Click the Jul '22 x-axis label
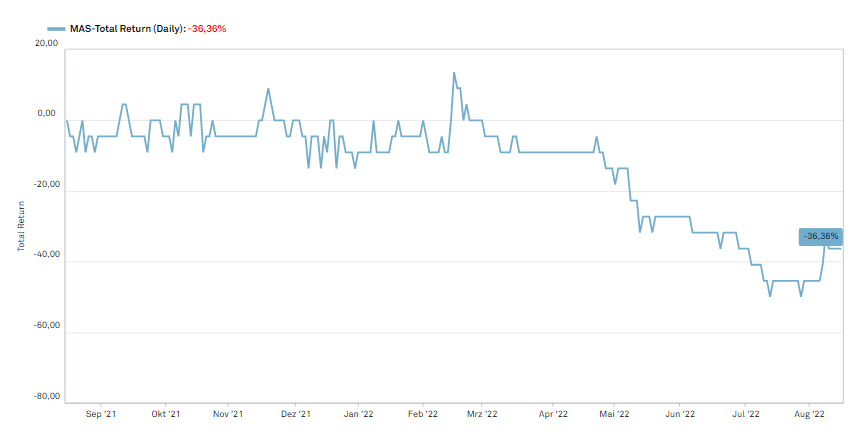 pos(745,414)
